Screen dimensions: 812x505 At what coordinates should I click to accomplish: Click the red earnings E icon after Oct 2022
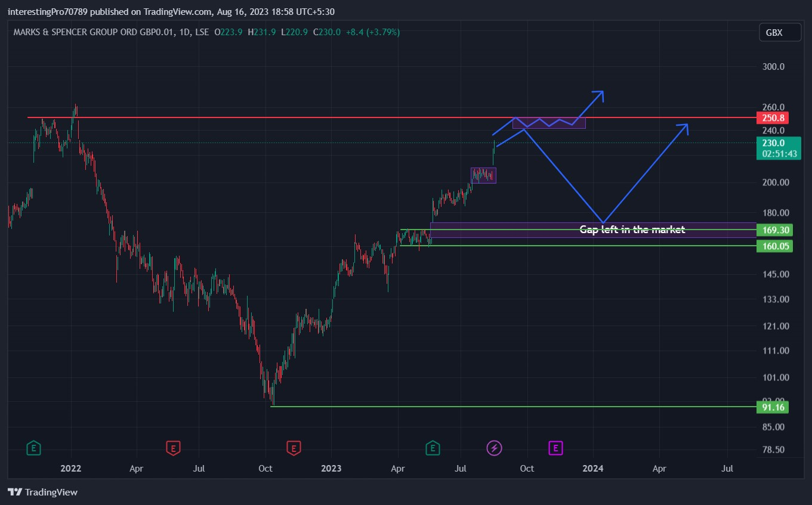[293, 447]
